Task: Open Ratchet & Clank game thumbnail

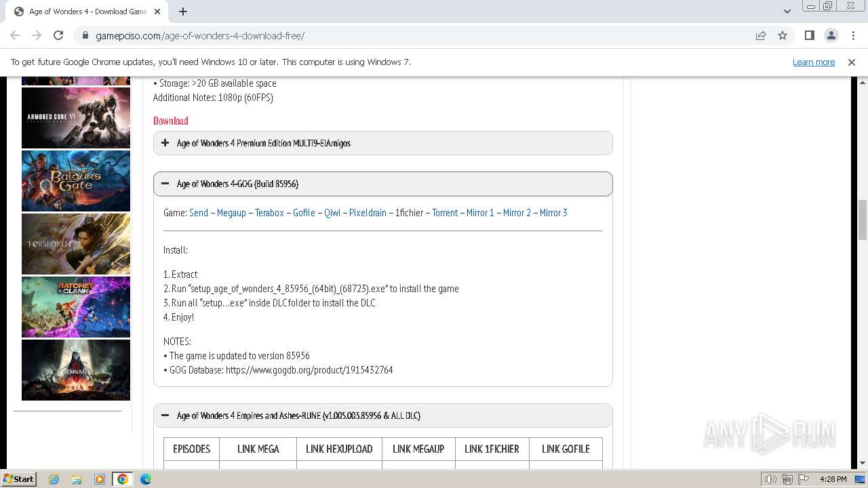Action: [76, 307]
